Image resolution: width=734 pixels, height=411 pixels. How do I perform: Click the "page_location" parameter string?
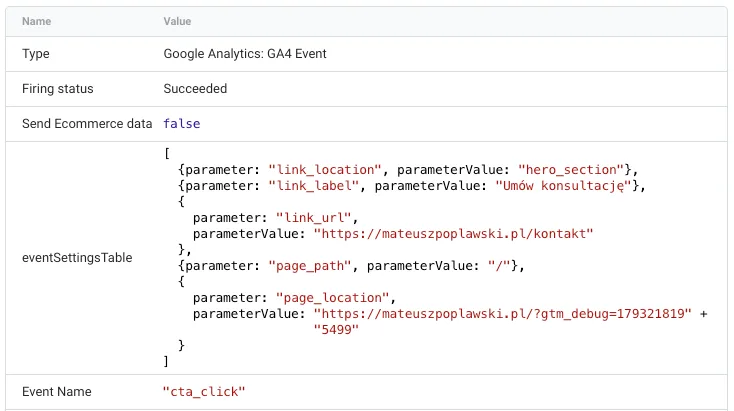coord(332,298)
